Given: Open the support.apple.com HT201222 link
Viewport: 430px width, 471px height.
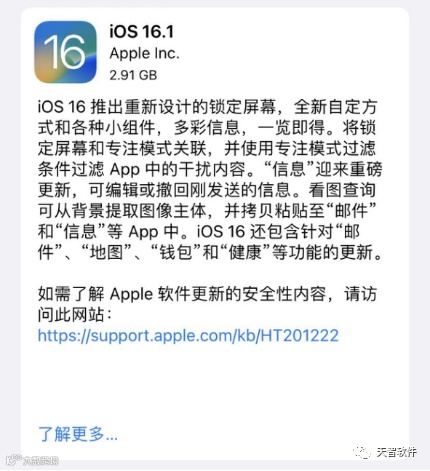Looking at the screenshot, I should pyautogui.click(x=188, y=335).
